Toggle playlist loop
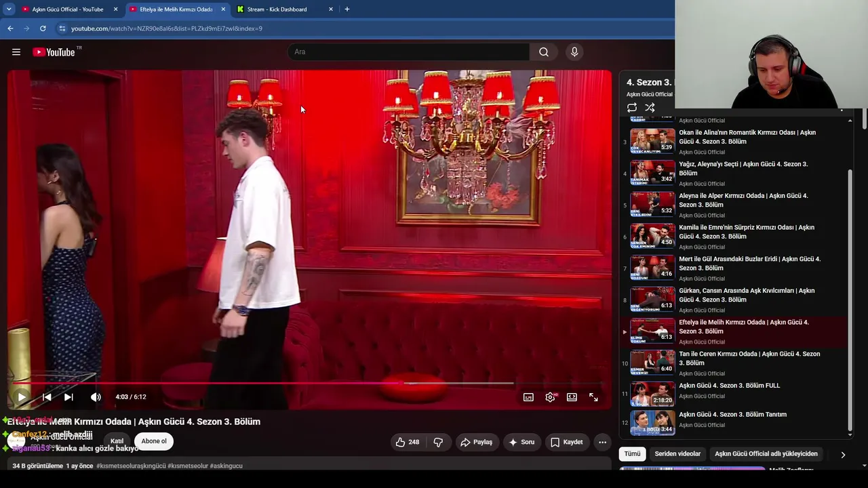The width and height of the screenshot is (868, 488). click(632, 108)
